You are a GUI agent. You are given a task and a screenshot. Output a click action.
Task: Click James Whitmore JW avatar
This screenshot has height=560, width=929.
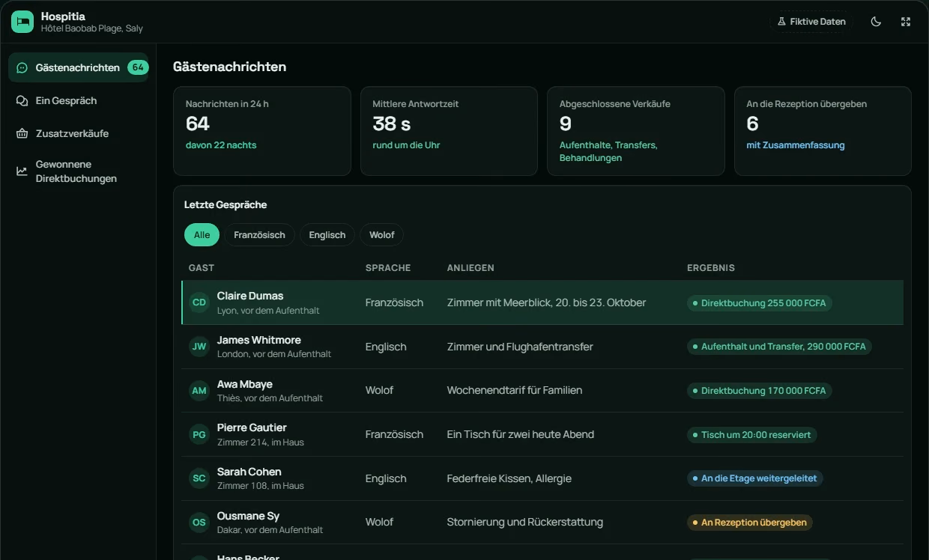pos(199,347)
